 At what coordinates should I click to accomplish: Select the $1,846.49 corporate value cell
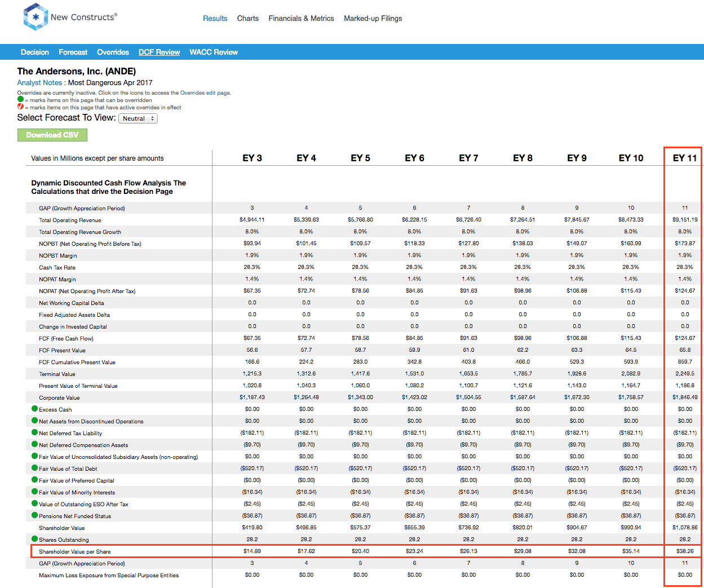click(685, 397)
